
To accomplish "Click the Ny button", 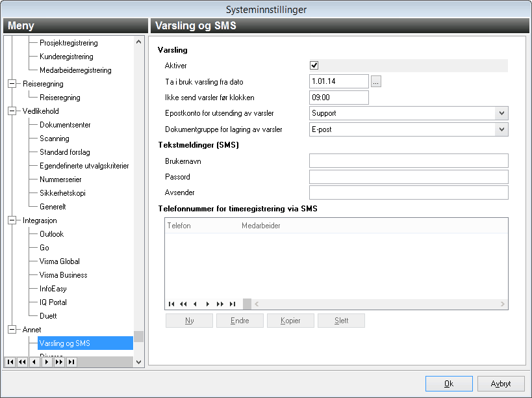I will tap(189, 321).
